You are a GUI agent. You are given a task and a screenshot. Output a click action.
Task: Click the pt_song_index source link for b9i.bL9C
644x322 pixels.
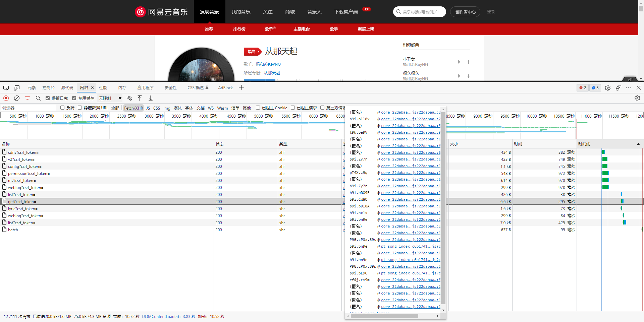(x=411, y=273)
